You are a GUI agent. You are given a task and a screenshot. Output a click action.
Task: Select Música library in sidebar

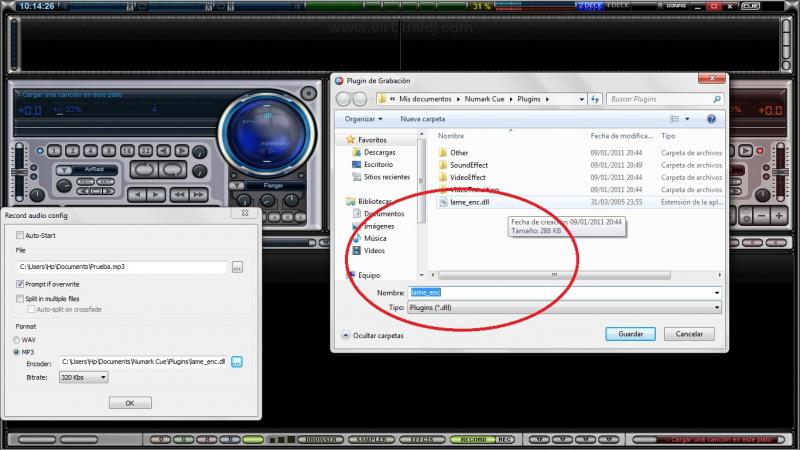[x=375, y=238]
